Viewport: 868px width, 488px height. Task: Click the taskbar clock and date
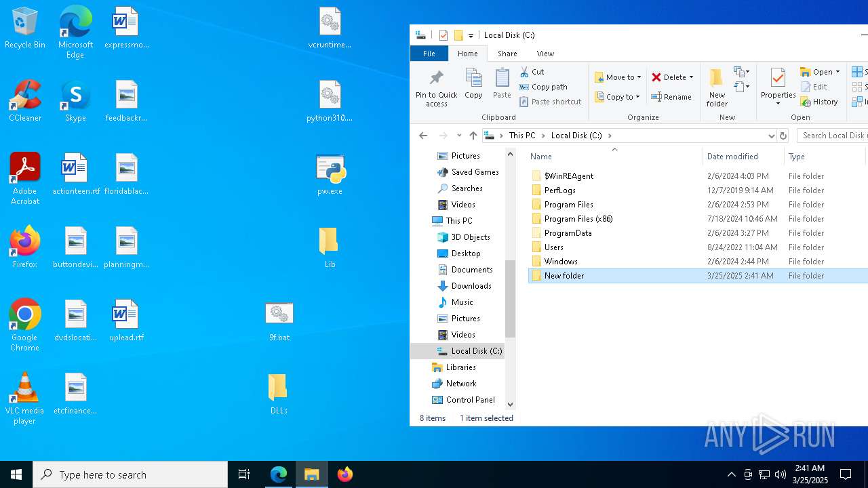point(810,474)
